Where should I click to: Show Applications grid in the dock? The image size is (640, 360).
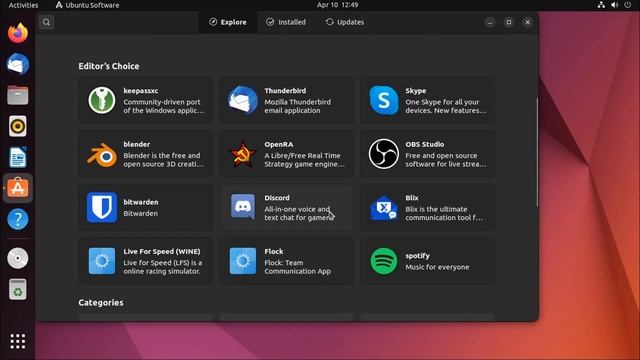pyautogui.click(x=18, y=341)
